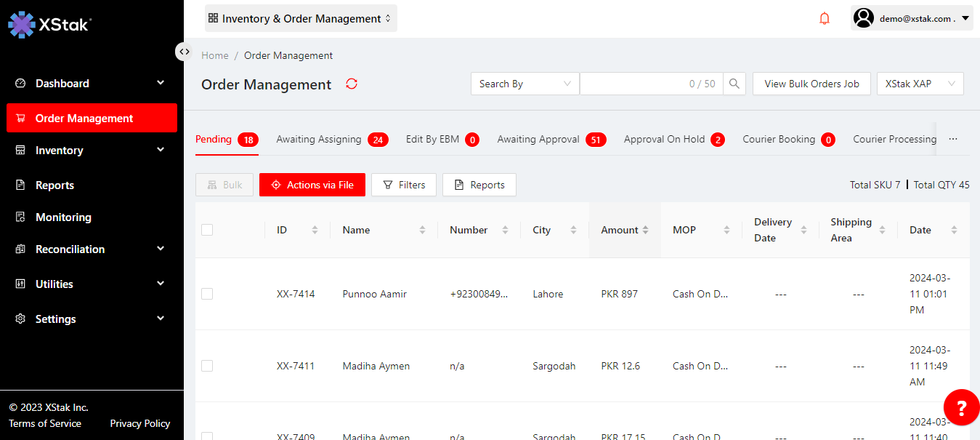Click the refresh icon beside Order Management

(352, 84)
